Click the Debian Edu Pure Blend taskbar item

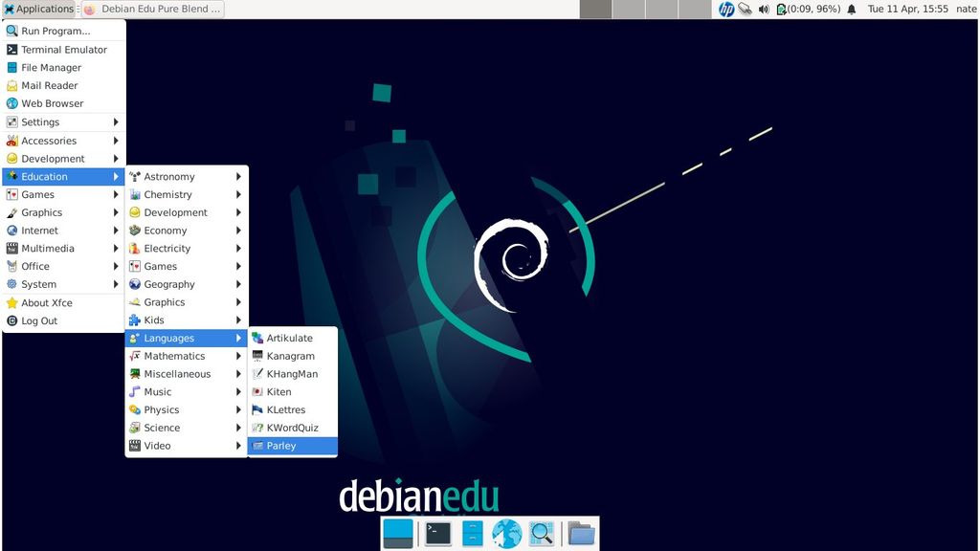(151, 9)
